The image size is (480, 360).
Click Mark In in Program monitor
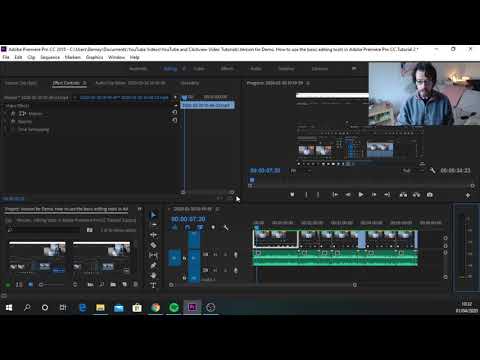click(306, 195)
